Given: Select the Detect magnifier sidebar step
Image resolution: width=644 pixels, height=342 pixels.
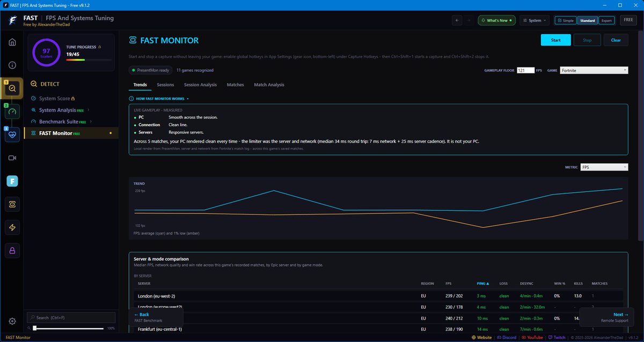Looking at the screenshot, I should tap(12, 88).
